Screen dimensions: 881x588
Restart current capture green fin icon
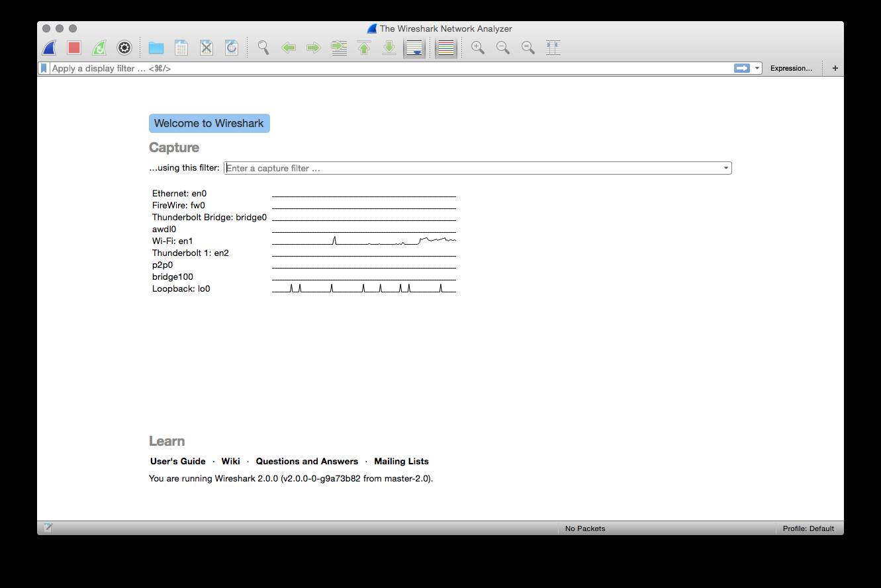(x=99, y=48)
